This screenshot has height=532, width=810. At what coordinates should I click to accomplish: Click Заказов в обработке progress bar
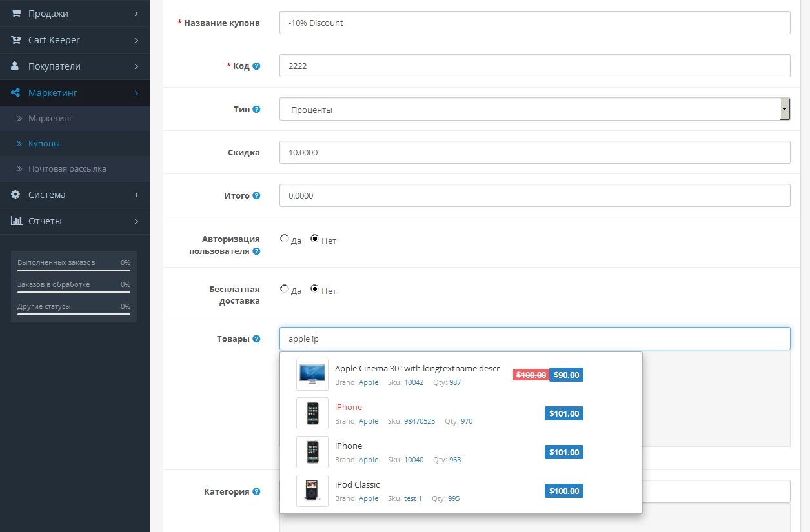[74, 293]
